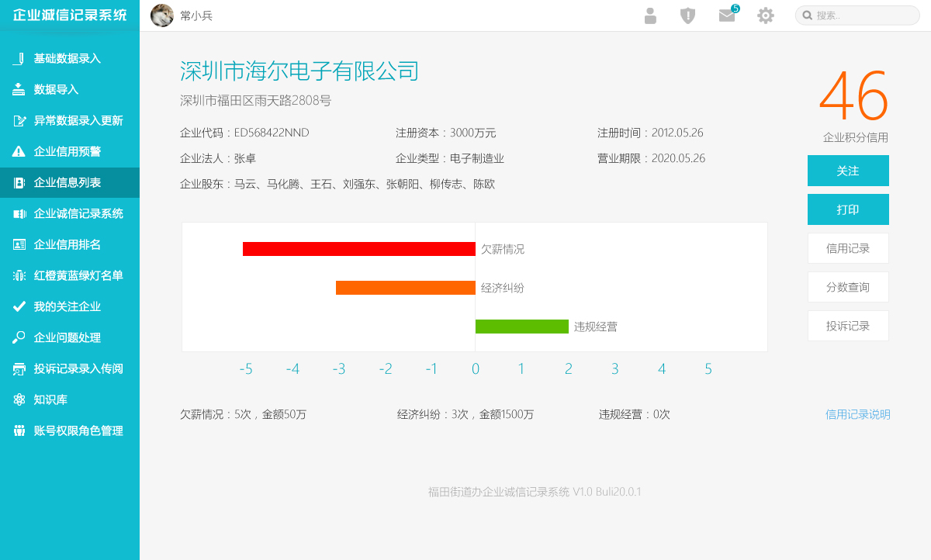Open the 信用记录 button
The height and width of the screenshot is (560, 931).
pos(848,248)
